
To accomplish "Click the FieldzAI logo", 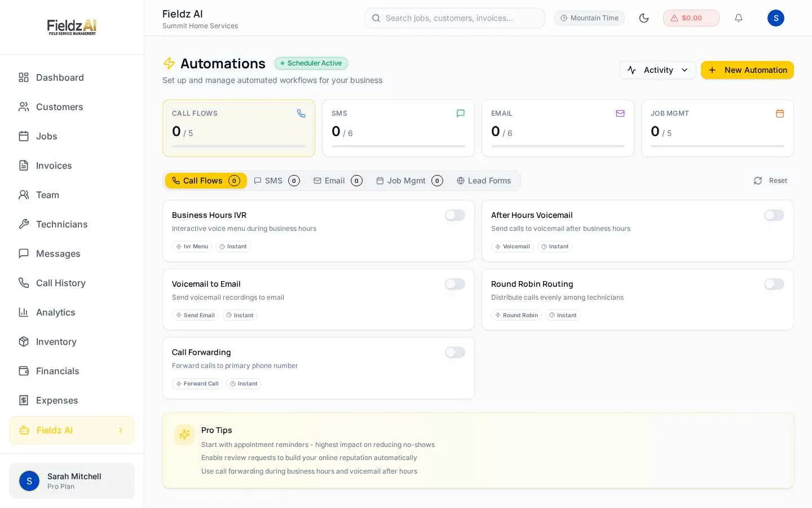I will pos(72,27).
